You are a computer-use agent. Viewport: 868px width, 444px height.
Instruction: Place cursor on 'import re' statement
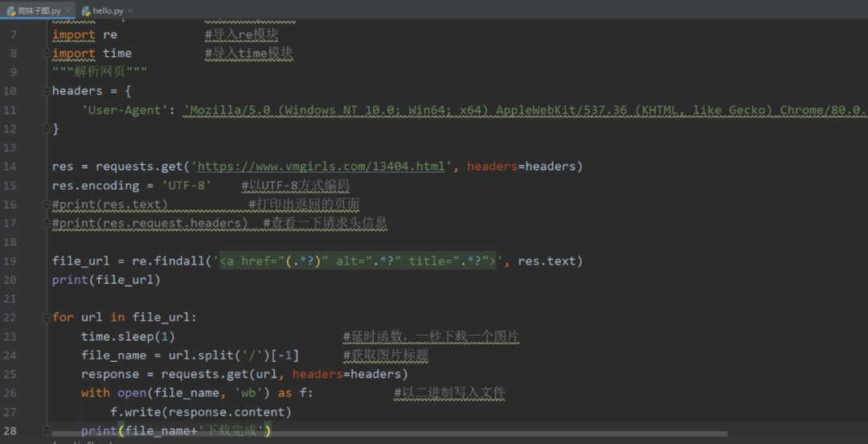click(84, 35)
